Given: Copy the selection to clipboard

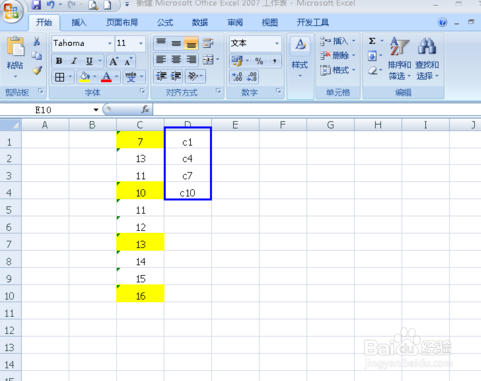Looking at the screenshot, I should (x=37, y=56).
